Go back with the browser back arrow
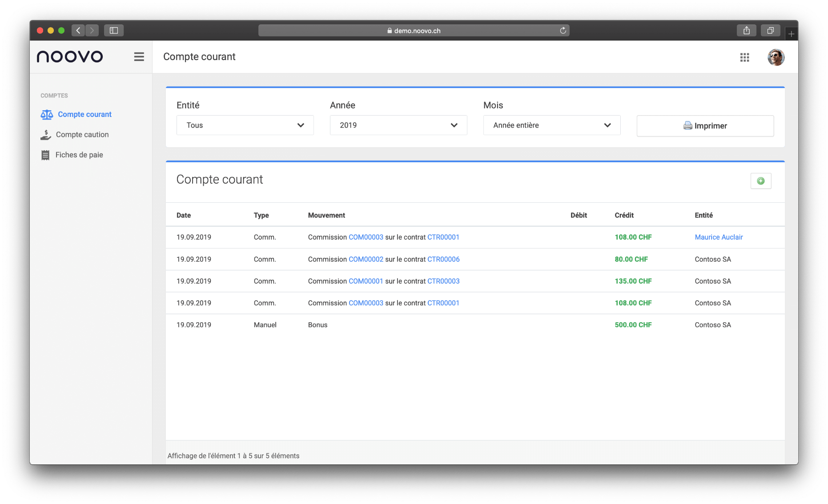The image size is (828, 504). click(78, 31)
